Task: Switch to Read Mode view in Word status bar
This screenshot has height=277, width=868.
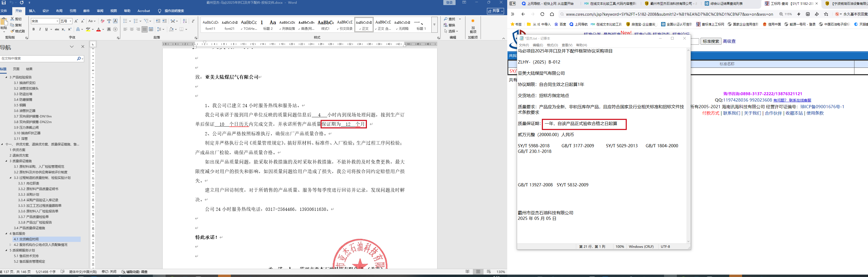Action: point(467,272)
